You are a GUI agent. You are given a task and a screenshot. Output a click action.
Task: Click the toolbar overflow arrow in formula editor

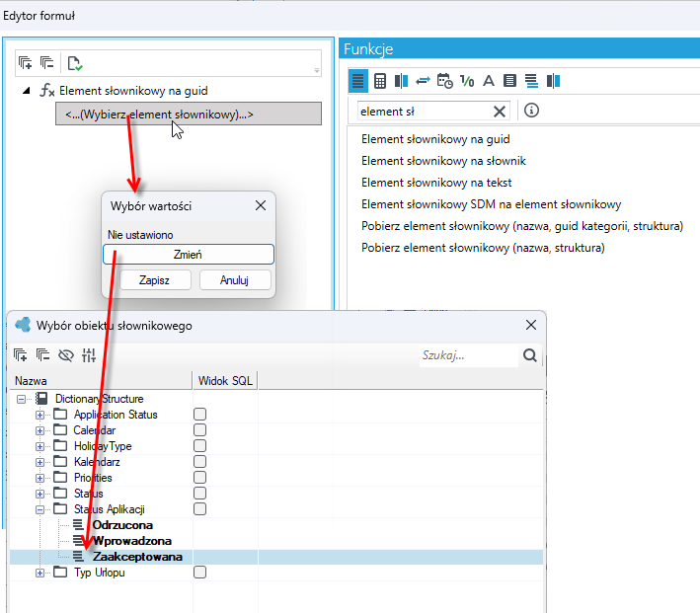(x=317, y=70)
